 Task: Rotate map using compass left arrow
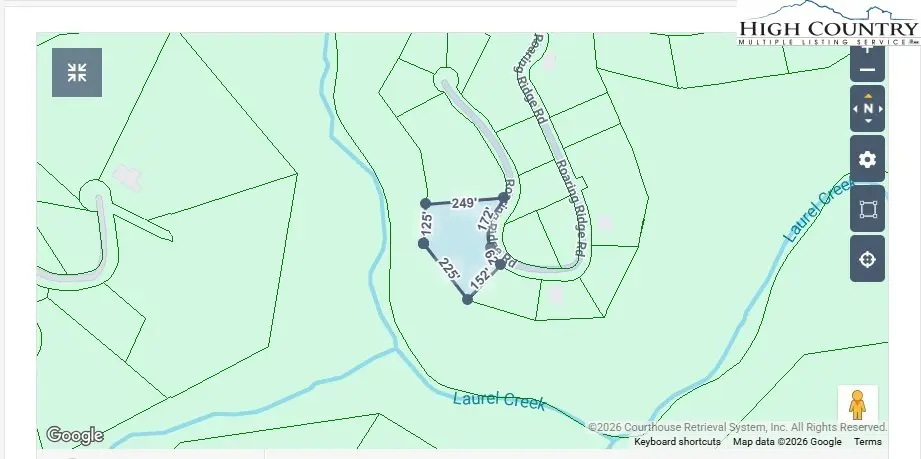pos(855,108)
